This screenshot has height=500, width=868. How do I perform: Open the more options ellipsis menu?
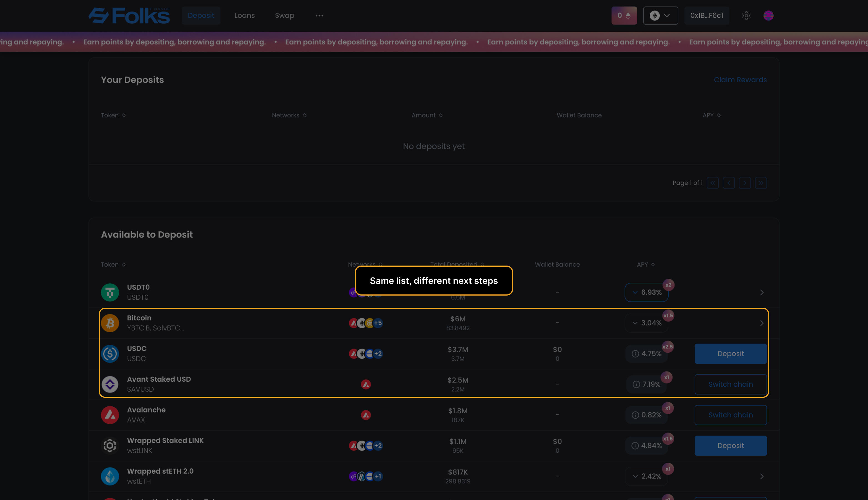[319, 16]
